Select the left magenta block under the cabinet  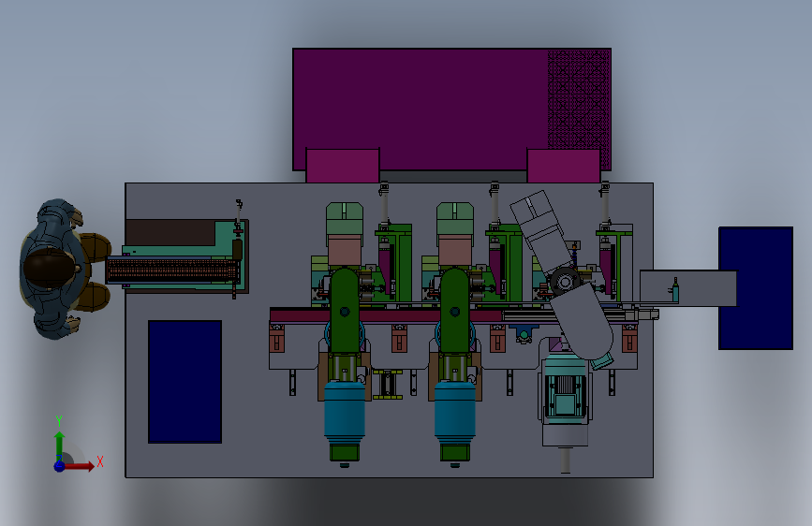342,166
